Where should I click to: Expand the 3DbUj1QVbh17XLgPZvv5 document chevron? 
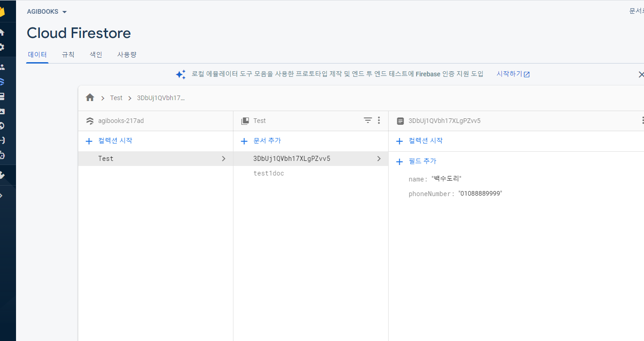point(379,159)
